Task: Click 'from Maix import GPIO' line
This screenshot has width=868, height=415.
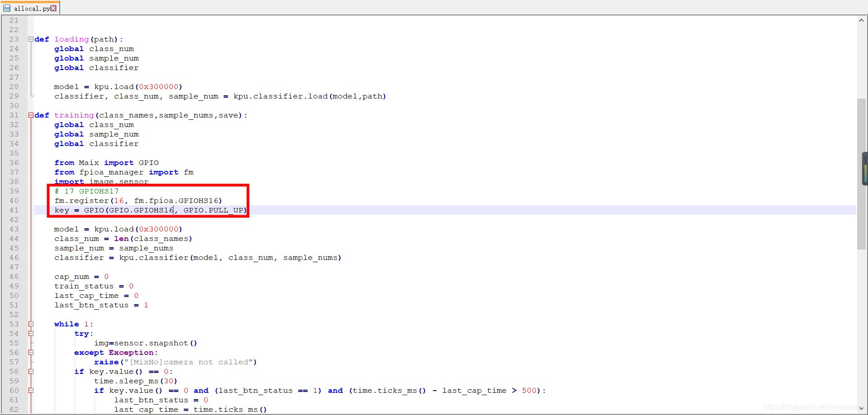Action: tap(106, 163)
